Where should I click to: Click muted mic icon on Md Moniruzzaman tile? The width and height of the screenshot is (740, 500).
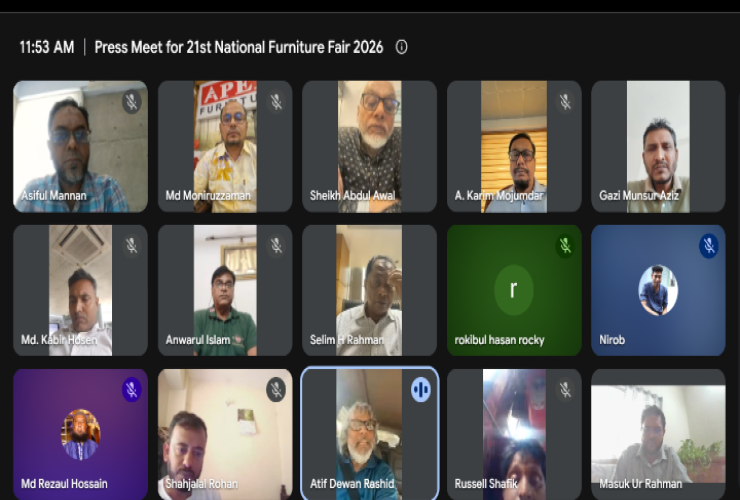click(x=276, y=102)
